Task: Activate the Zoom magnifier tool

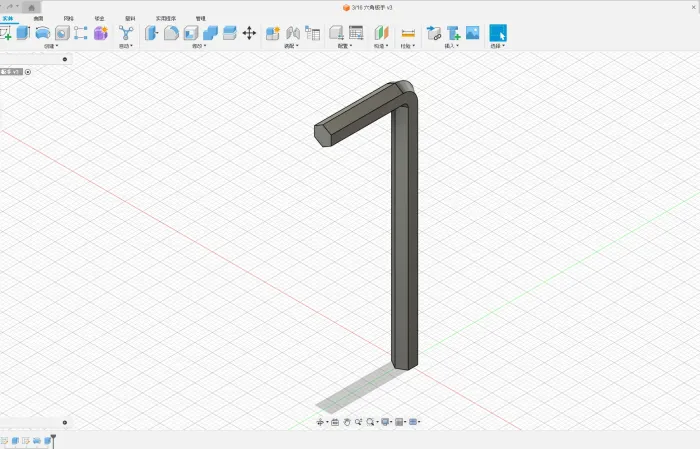Action: tap(358, 422)
